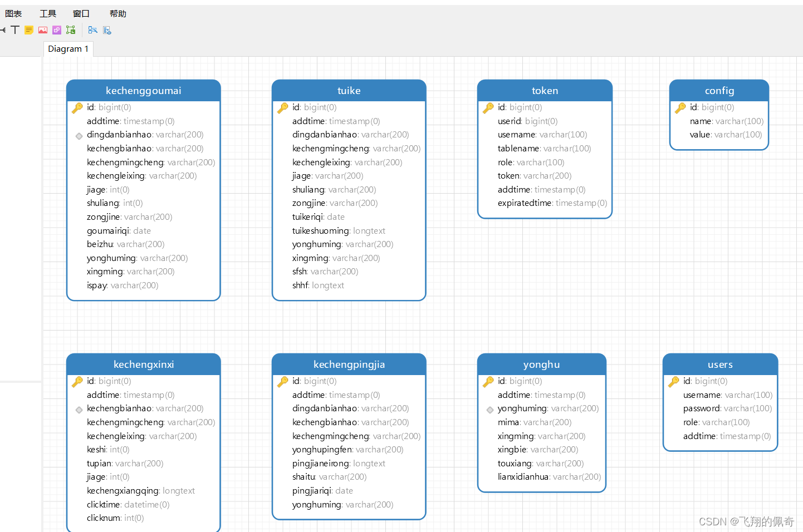This screenshot has width=803, height=532.
Task: Select the text label tool
Action: (15, 30)
